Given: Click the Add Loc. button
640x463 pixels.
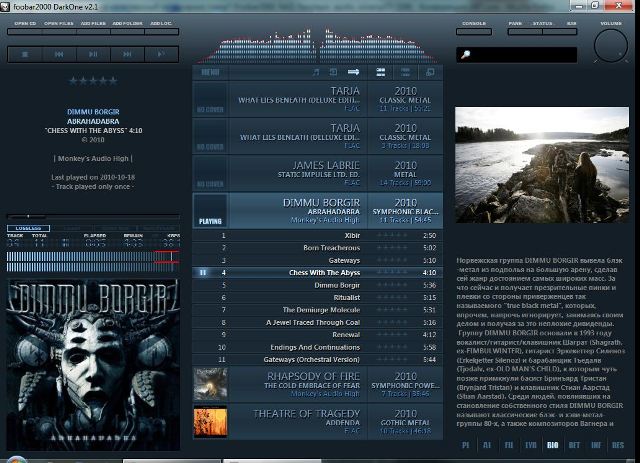Looking at the screenshot, I should tap(162, 32).
